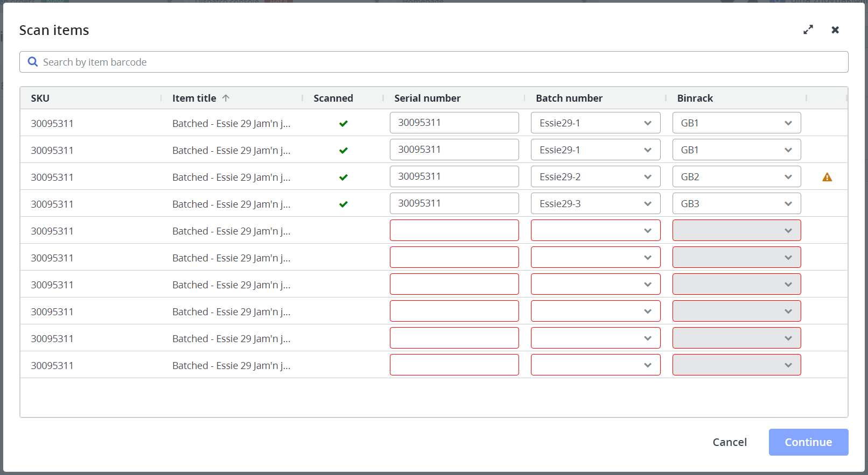868x475 pixels.
Task: Click the green check on the Essie29-2 row
Action: point(343,178)
